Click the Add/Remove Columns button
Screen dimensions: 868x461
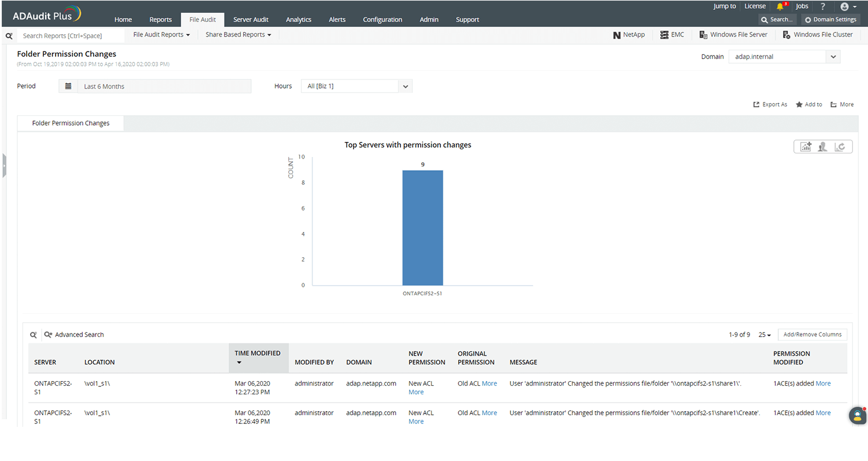812,335
